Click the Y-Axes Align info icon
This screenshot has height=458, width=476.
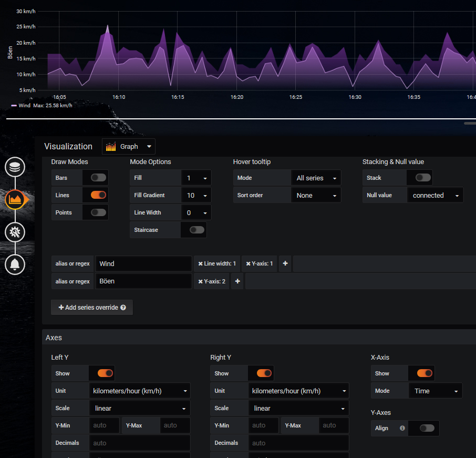click(x=402, y=428)
